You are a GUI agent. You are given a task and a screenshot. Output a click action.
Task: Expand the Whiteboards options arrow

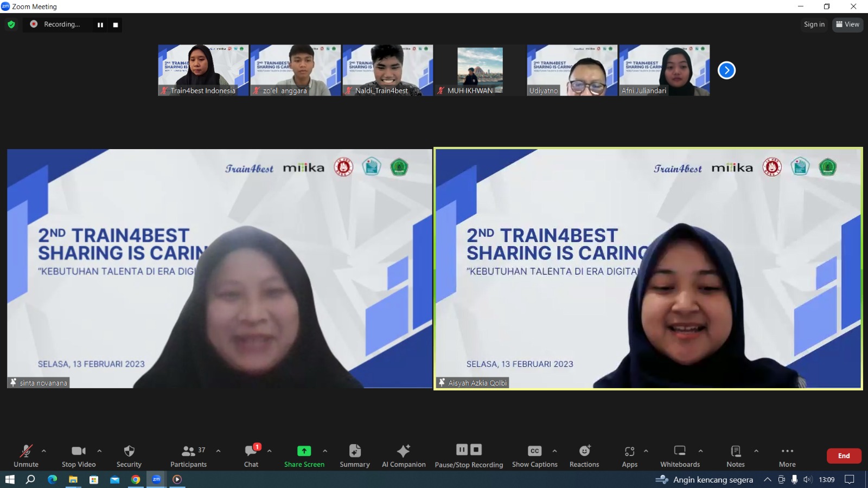click(x=700, y=451)
